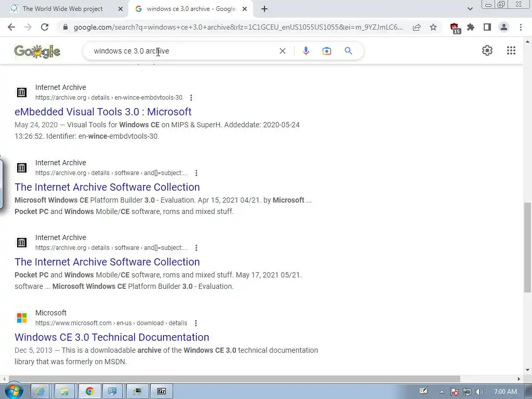
Task: Open Google quick settings gear
Action: pyautogui.click(x=487, y=50)
